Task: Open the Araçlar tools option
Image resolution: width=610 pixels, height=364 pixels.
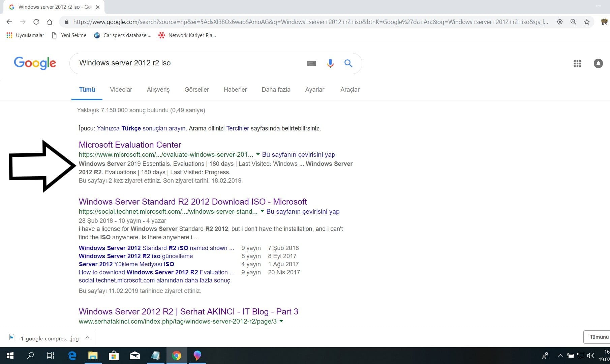Action: coord(350,90)
